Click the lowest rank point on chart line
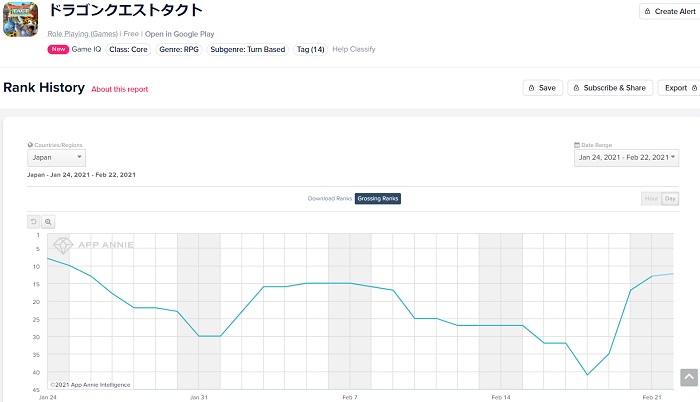This screenshot has width=700, height=402. pos(588,375)
